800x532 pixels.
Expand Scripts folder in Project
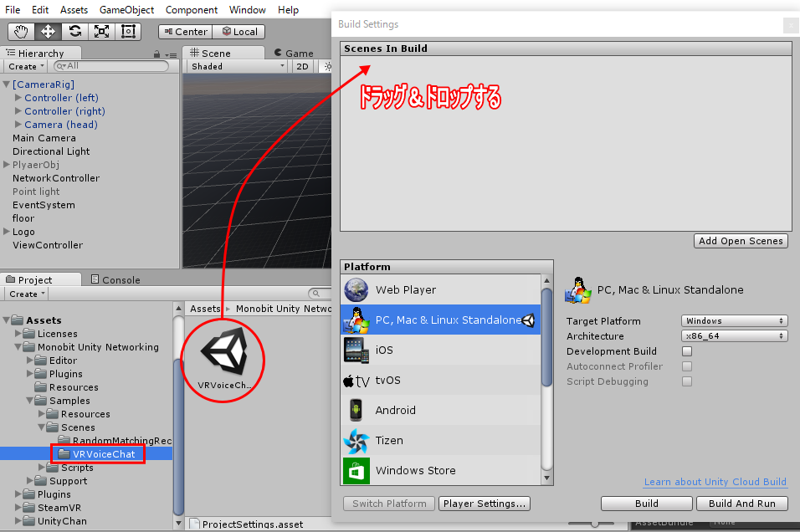tap(41, 468)
